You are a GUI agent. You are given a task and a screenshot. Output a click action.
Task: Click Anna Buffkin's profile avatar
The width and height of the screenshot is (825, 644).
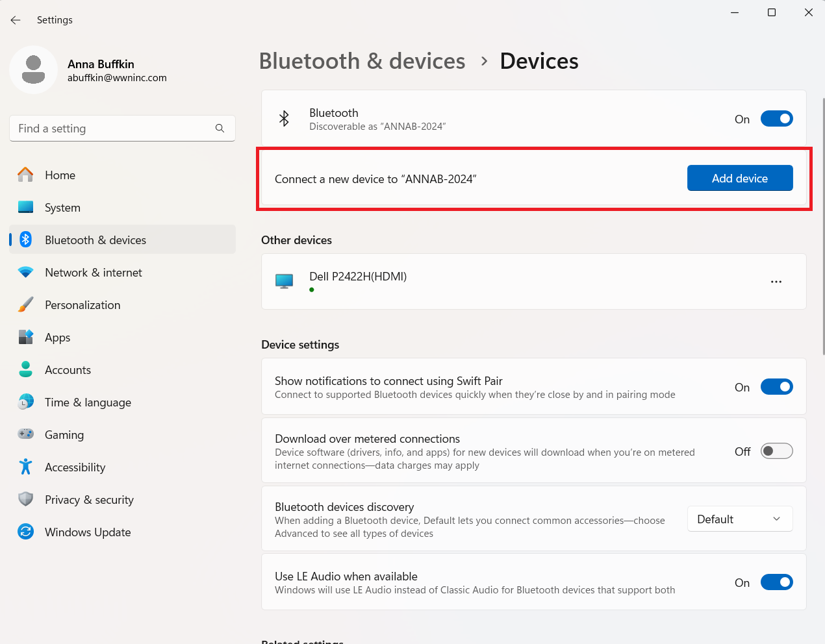[x=34, y=69]
